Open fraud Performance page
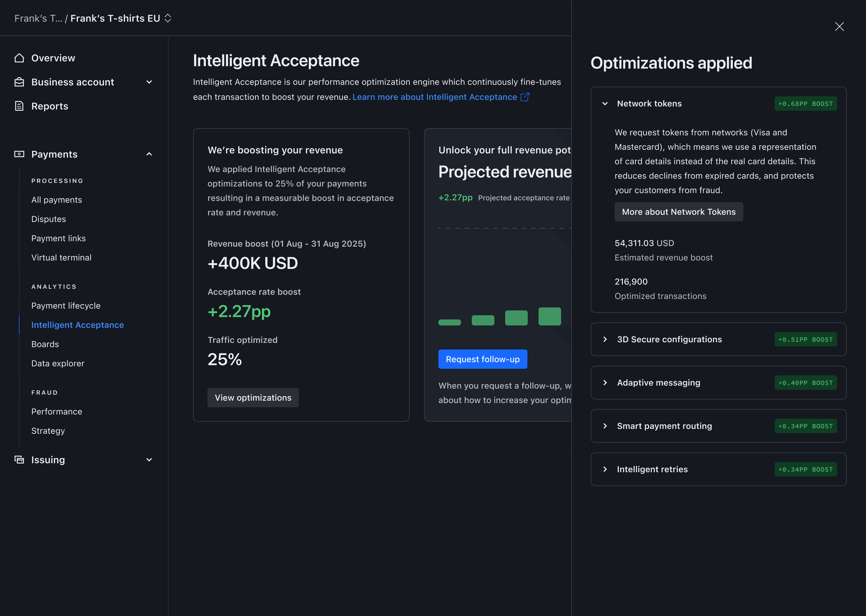866x616 pixels. click(x=57, y=411)
